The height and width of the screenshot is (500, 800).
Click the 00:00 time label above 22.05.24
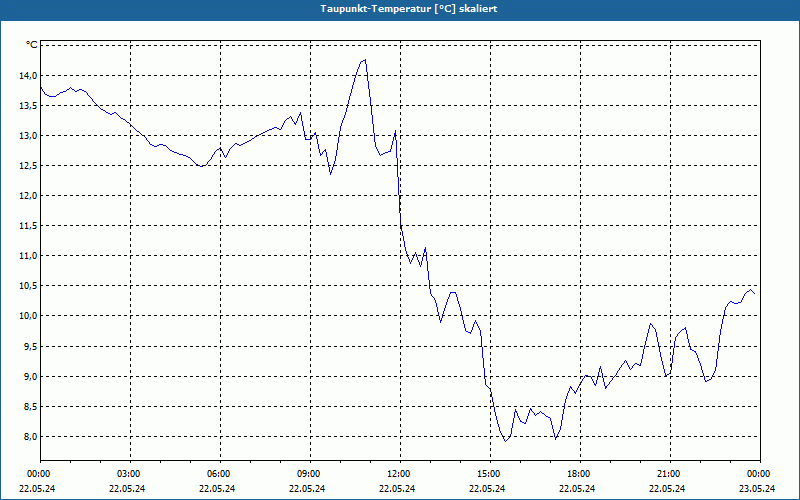[x=38, y=474]
